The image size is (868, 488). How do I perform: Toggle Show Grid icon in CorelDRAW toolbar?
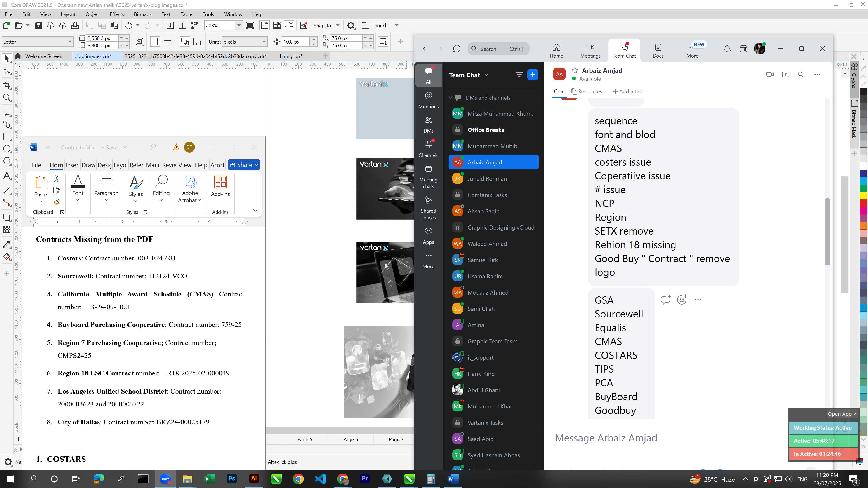click(x=277, y=25)
